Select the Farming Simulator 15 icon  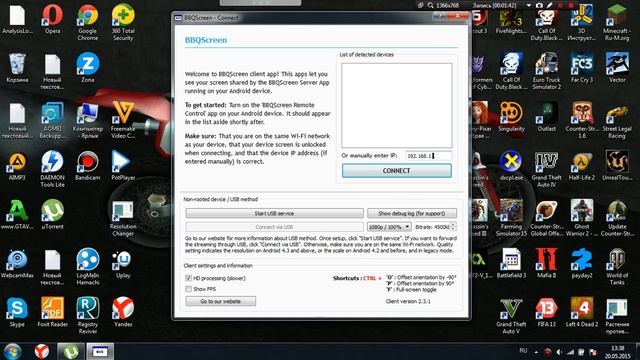click(511, 218)
